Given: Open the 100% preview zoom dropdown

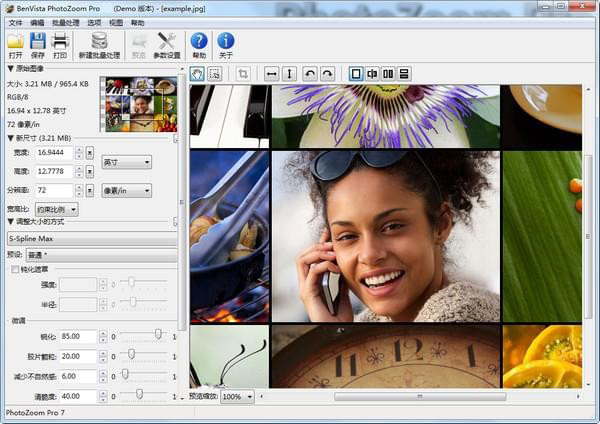Looking at the screenshot, I should [x=237, y=397].
